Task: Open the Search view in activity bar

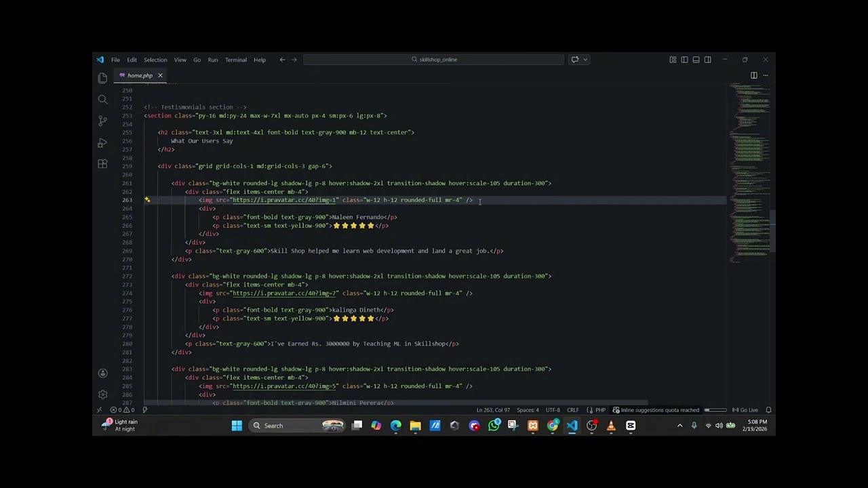Action: [102, 100]
